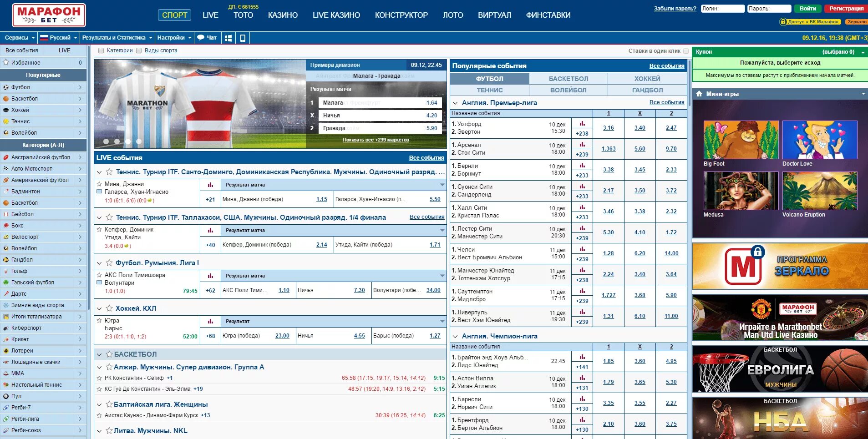Switch to БАСКЕТБОЛ popular events tab
868x439 pixels.
coord(569,79)
